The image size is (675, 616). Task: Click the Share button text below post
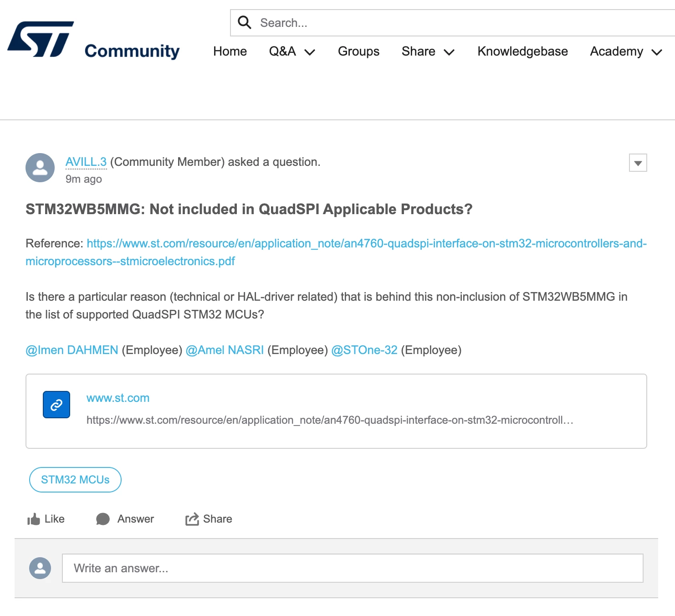(218, 519)
